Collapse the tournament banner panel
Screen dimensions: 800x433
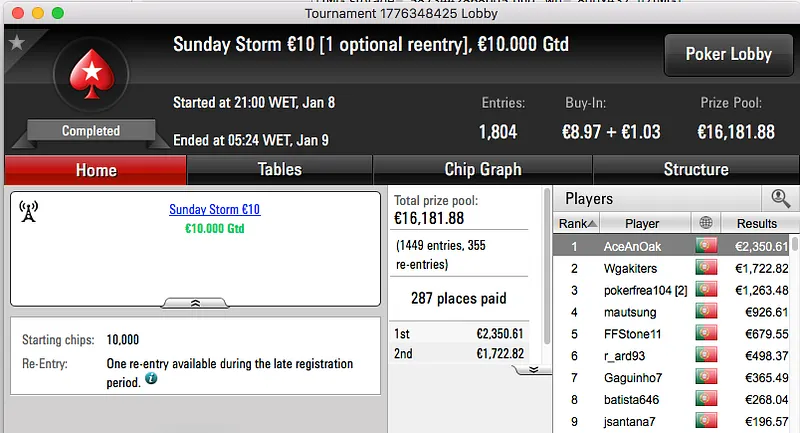pos(196,301)
